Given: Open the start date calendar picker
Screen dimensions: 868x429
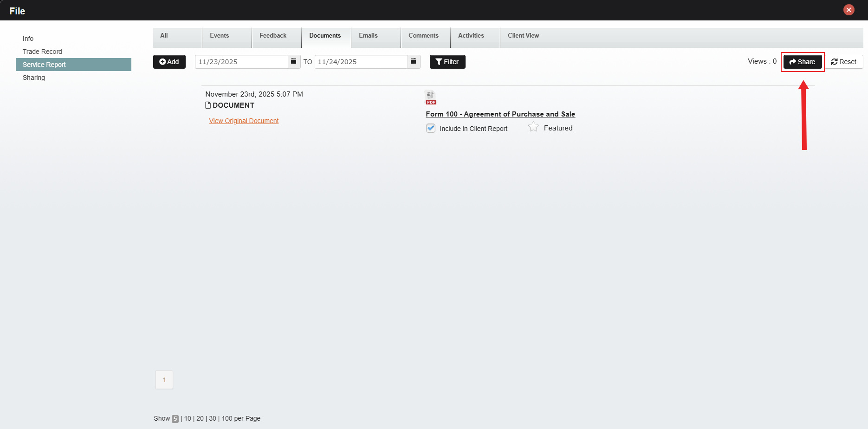Looking at the screenshot, I should click(294, 62).
